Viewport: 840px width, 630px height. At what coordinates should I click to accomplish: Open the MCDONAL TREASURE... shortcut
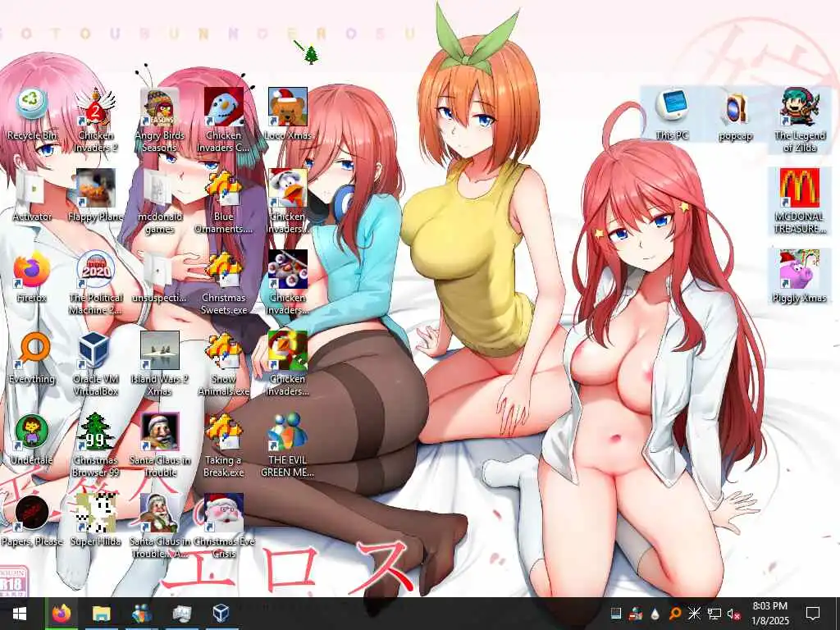[799, 201]
